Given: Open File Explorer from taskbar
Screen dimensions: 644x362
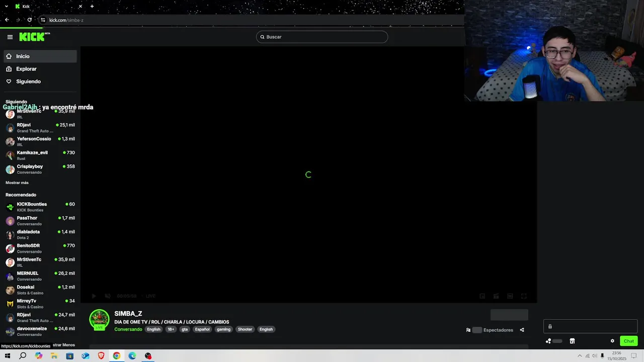Looking at the screenshot, I should coord(54,356).
